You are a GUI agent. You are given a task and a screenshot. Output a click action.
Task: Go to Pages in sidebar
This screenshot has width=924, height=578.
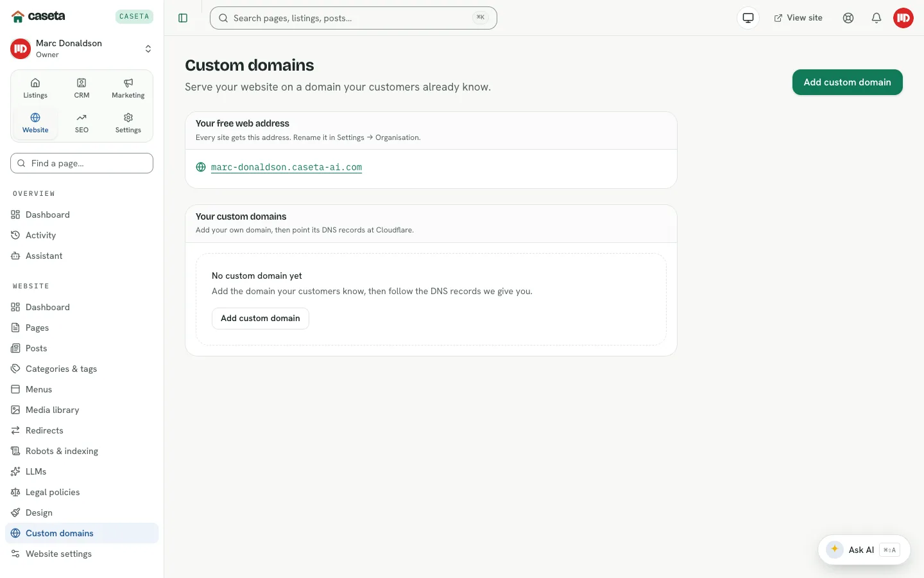pos(81,328)
